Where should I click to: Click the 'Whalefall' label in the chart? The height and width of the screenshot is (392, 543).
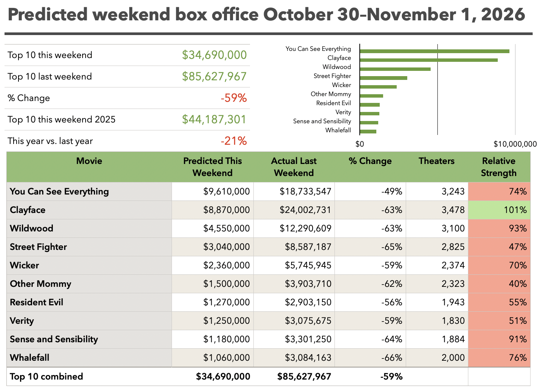338,130
